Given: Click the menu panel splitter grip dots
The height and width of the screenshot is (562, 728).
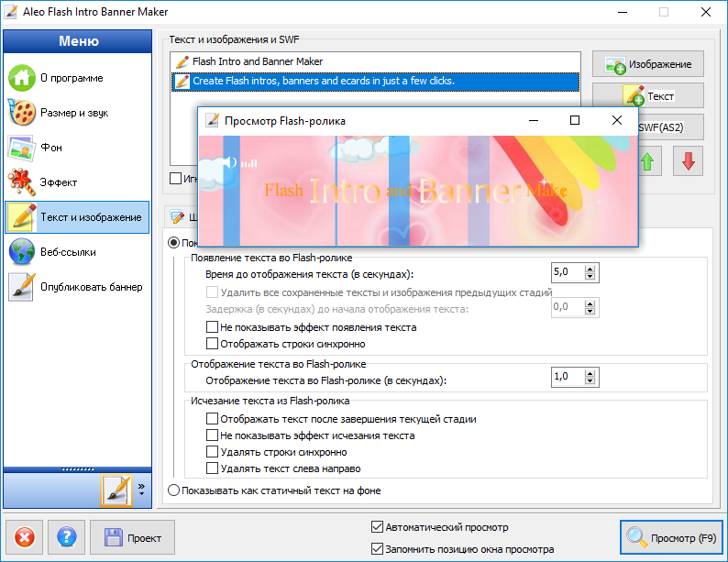Looking at the screenshot, I should (78, 469).
